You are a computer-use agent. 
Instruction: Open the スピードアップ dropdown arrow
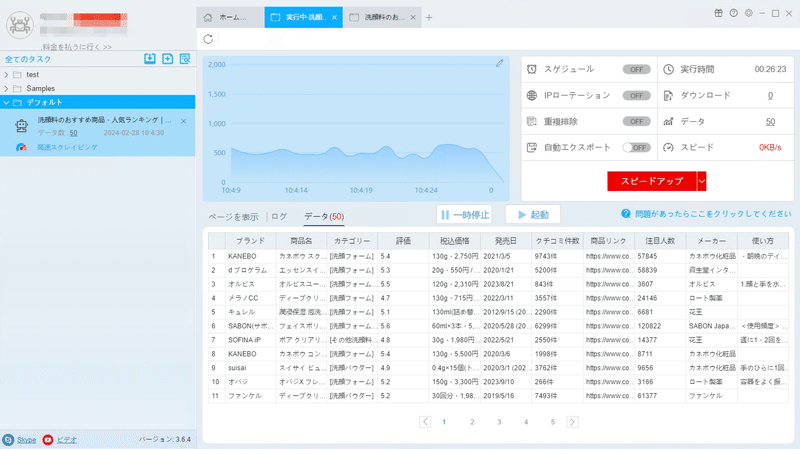[702, 181]
